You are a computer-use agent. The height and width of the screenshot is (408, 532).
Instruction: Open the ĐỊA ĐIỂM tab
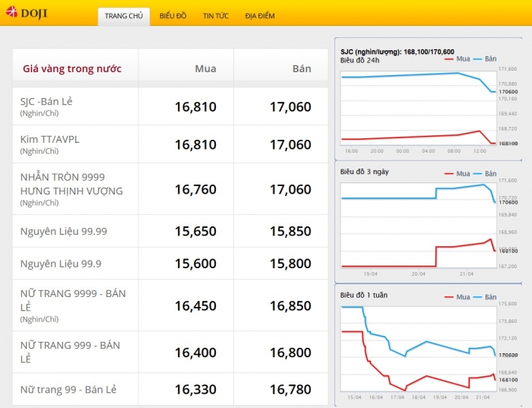tap(260, 16)
